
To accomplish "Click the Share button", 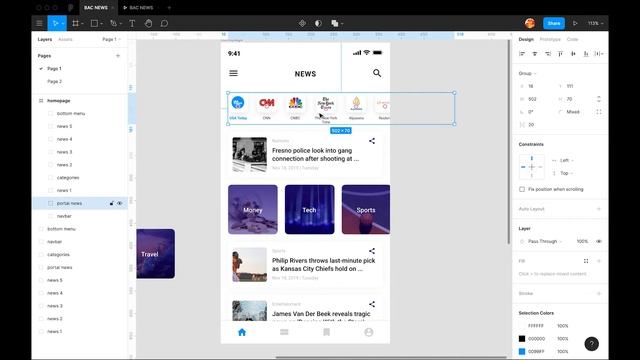I will coord(554,23).
